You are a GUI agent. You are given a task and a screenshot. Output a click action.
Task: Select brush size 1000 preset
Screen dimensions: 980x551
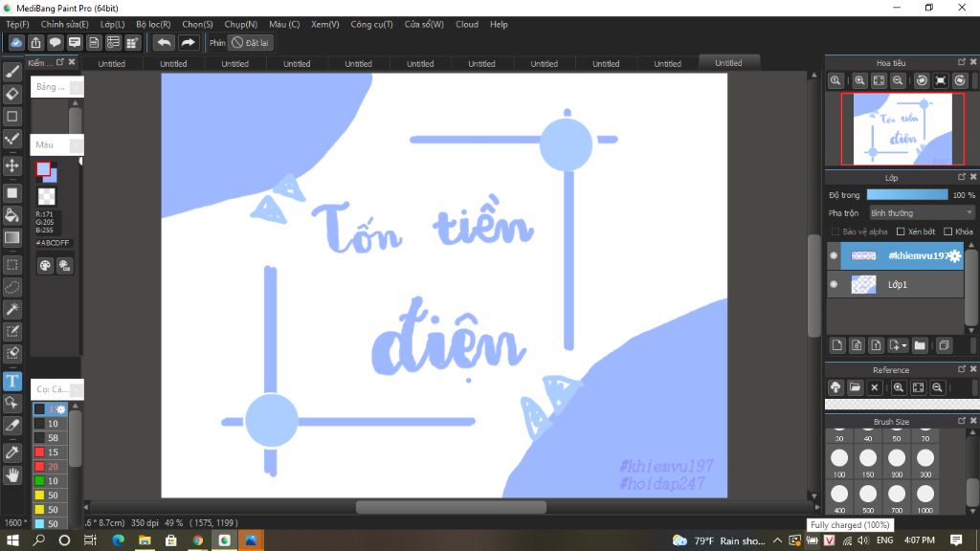[x=925, y=497]
